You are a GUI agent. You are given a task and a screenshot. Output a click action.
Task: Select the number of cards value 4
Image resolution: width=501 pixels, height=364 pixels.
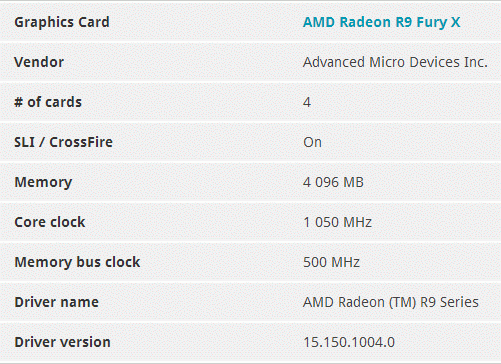tap(307, 102)
